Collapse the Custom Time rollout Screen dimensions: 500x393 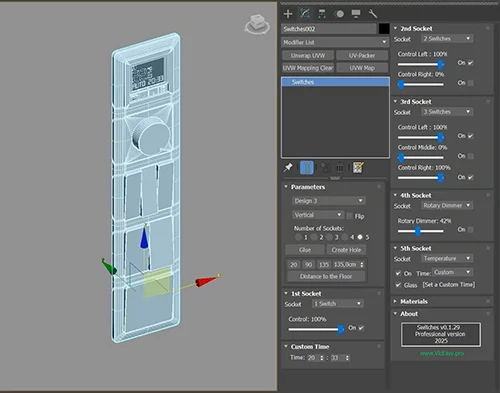click(x=309, y=347)
